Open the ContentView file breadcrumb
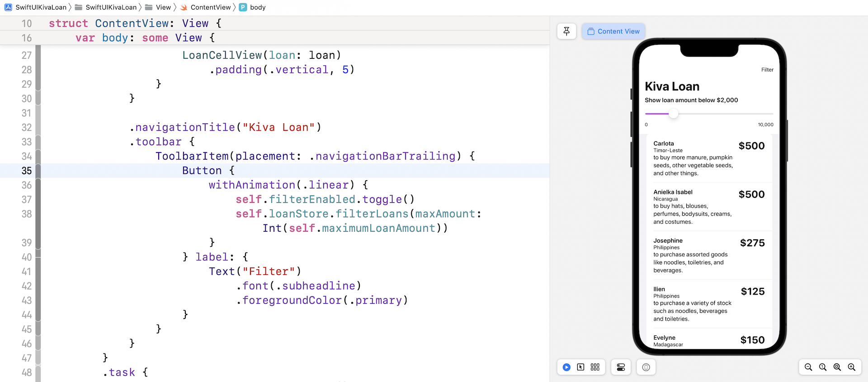Viewport: 868px width, 382px height. tap(206, 7)
